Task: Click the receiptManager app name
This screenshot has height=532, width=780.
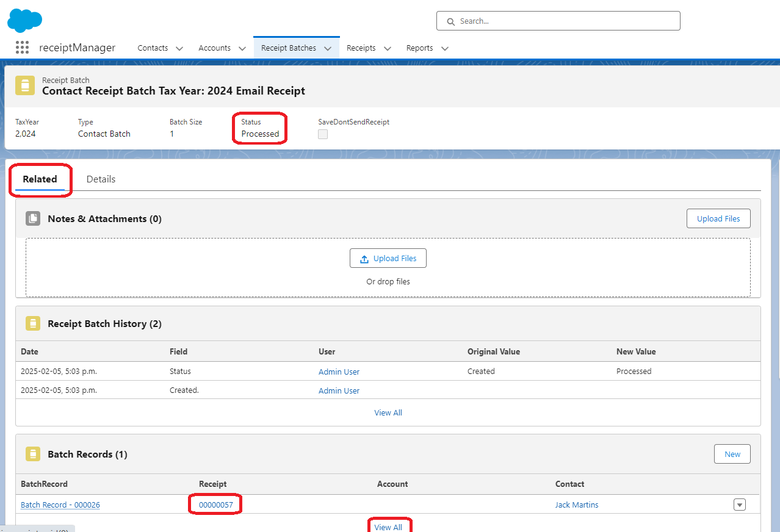Action: [77, 48]
